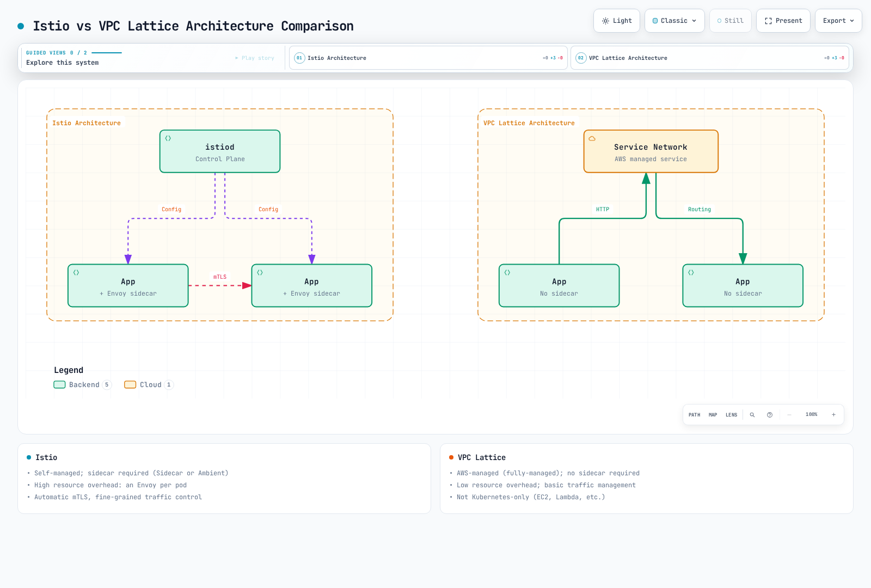Click the Routing edge label
871x588 pixels.
(x=700, y=209)
